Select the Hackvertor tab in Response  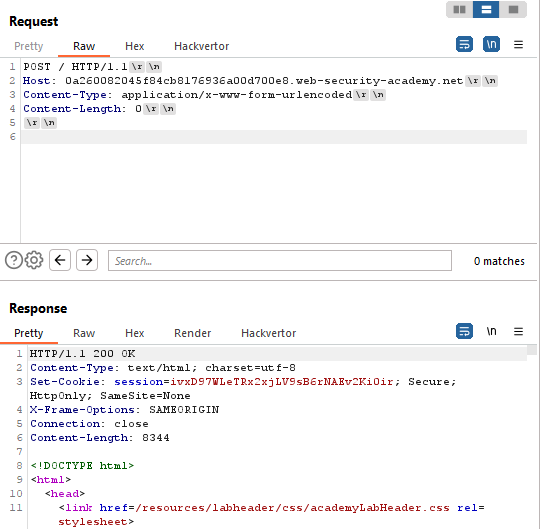pyautogui.click(x=269, y=333)
